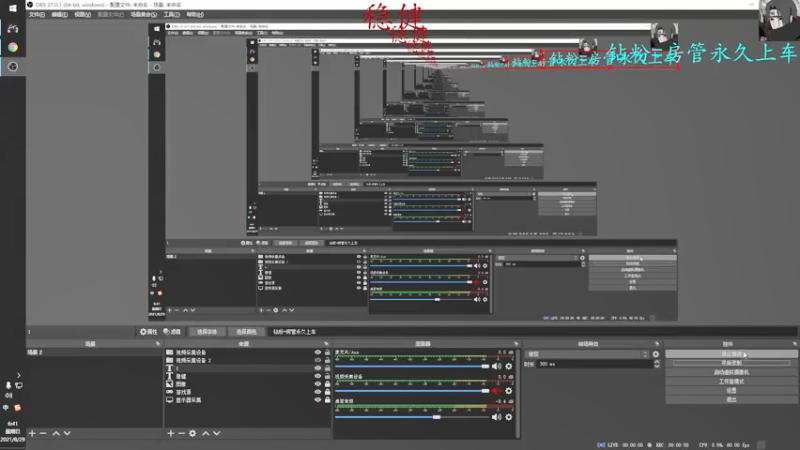Open Chrome from the taskbar
This screenshot has height=450, width=800.
(x=13, y=47)
